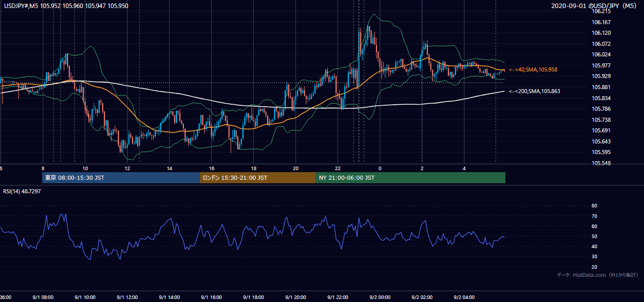The width and height of the screenshot is (644, 302).
Task: Click the 9/1 12:00 date axis label
Action: (x=127, y=297)
